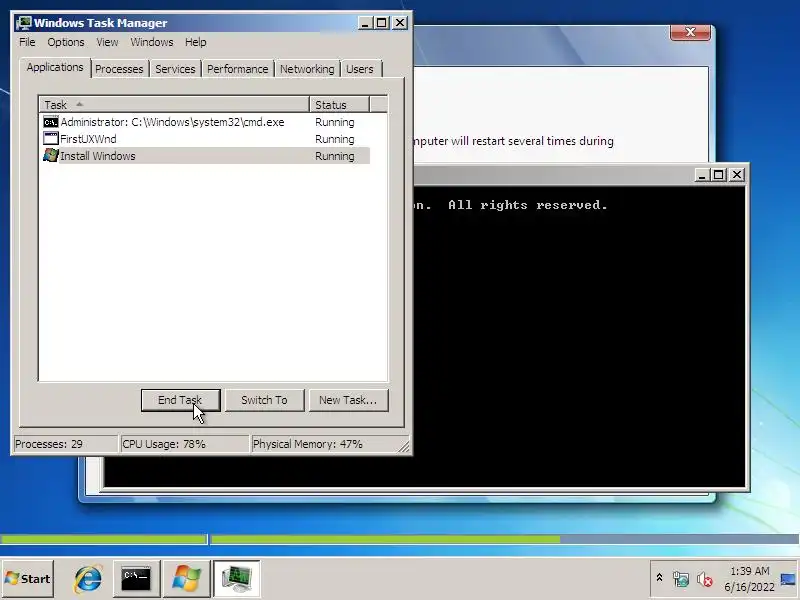This screenshot has width=800, height=600.
Task: Close the Install Windows dialog
Action: point(690,32)
